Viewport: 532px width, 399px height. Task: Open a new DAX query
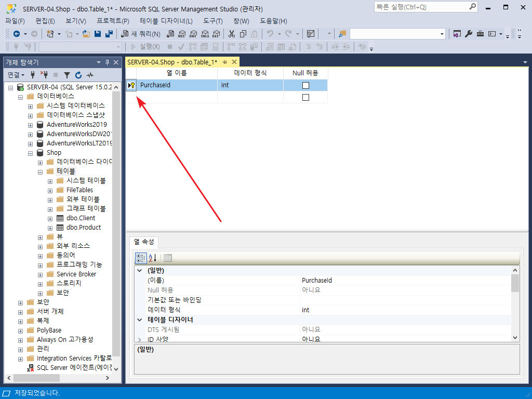point(216,34)
